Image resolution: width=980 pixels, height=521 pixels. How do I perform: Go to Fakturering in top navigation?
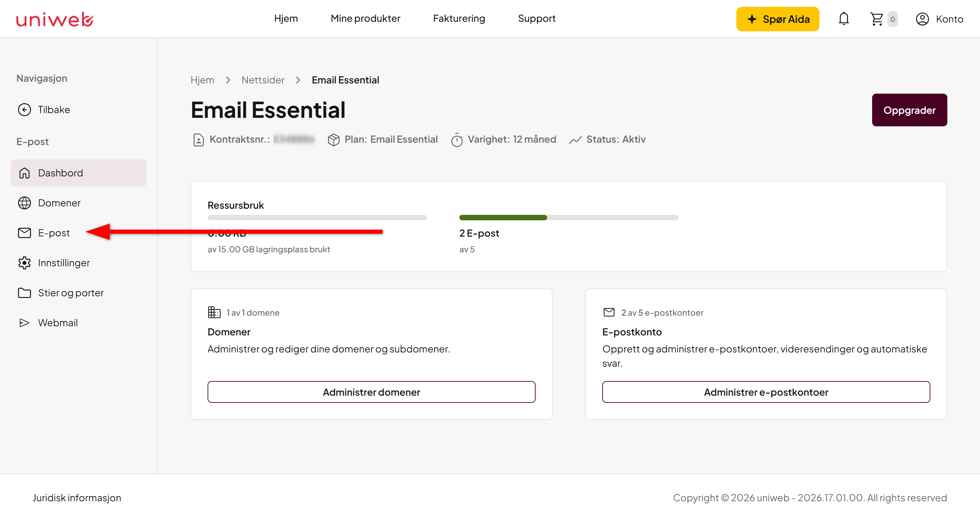(459, 18)
